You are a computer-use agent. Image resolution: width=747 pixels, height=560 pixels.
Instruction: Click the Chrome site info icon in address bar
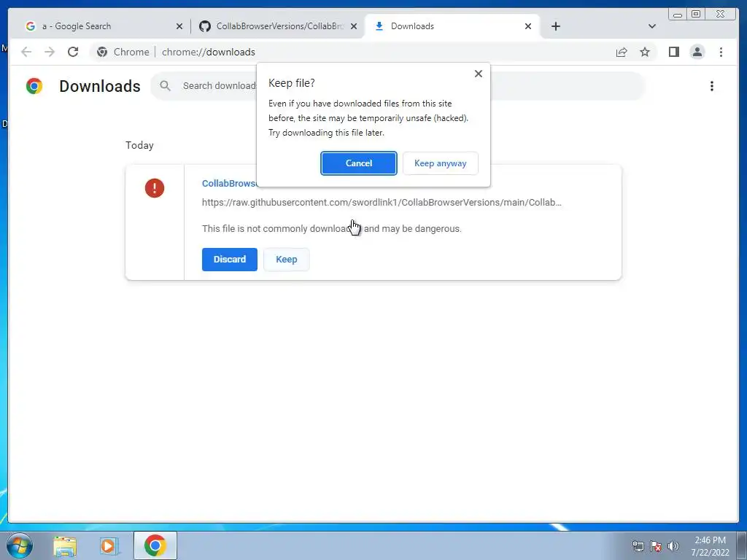click(x=102, y=52)
